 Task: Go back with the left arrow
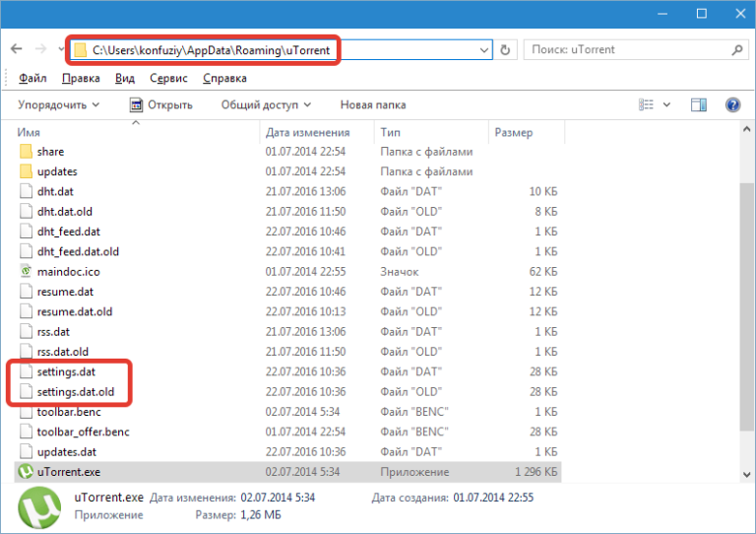pos(17,48)
